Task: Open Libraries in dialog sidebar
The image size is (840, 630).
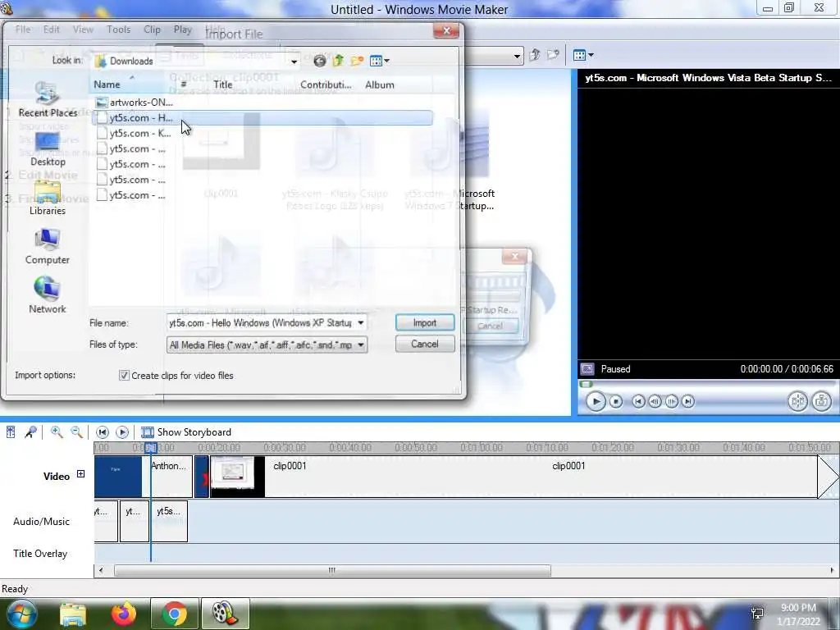Action: [x=48, y=199]
